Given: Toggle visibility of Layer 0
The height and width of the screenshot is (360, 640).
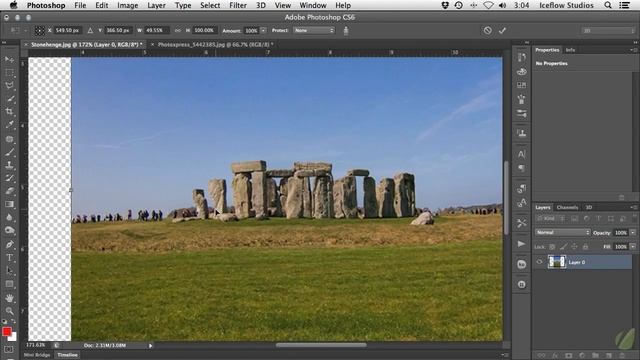Looking at the screenshot, I should click(x=539, y=262).
